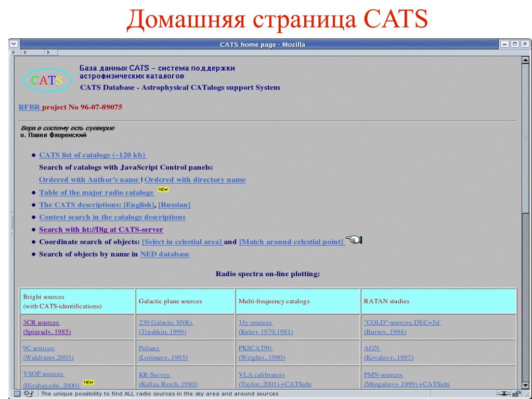Viewport: 532px width, 399px height.
Task: Open Pulsars (Lorimer+, 1995) link
Action: click(x=163, y=353)
